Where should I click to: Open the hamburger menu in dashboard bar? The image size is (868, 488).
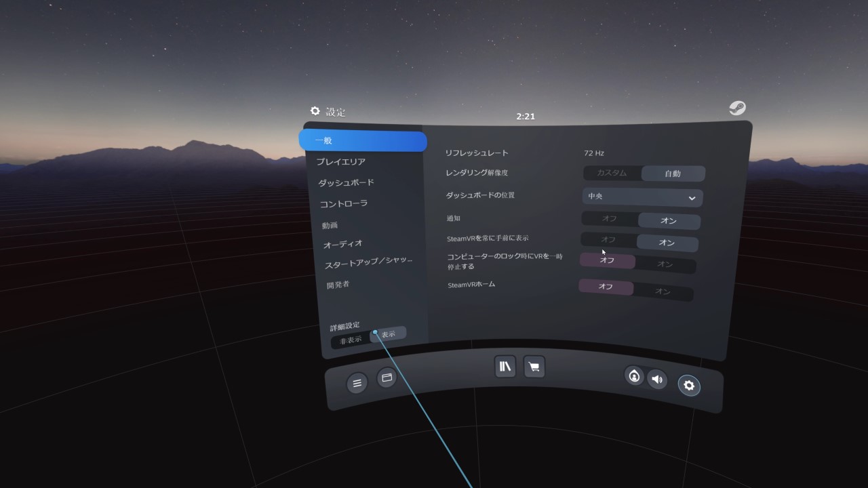[357, 384]
